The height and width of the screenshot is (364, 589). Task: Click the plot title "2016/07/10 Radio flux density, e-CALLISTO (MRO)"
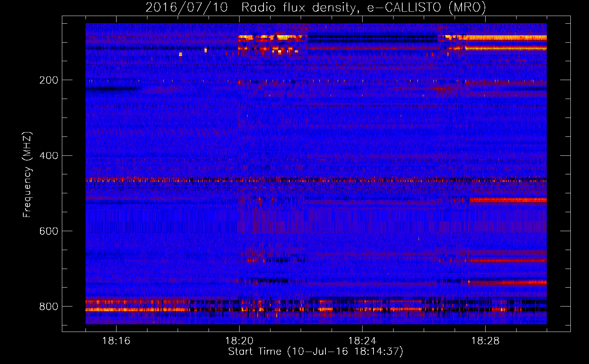(316, 8)
